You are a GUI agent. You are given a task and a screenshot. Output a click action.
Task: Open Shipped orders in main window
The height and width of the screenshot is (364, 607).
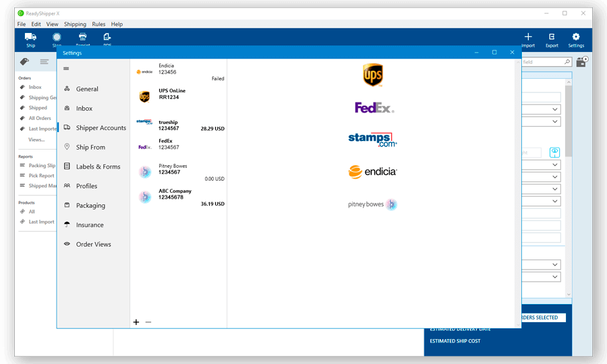click(38, 108)
